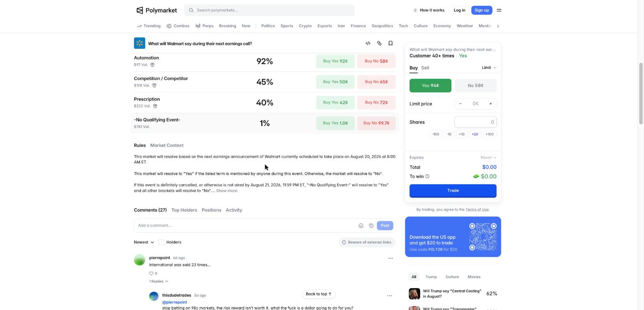Viewport: 644px width, 310px height.
Task: Open options menu for pierrepoint's comment
Action: 391,258
